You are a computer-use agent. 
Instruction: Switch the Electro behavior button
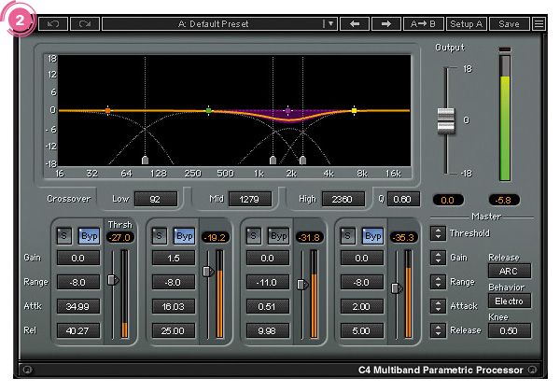tap(510, 301)
